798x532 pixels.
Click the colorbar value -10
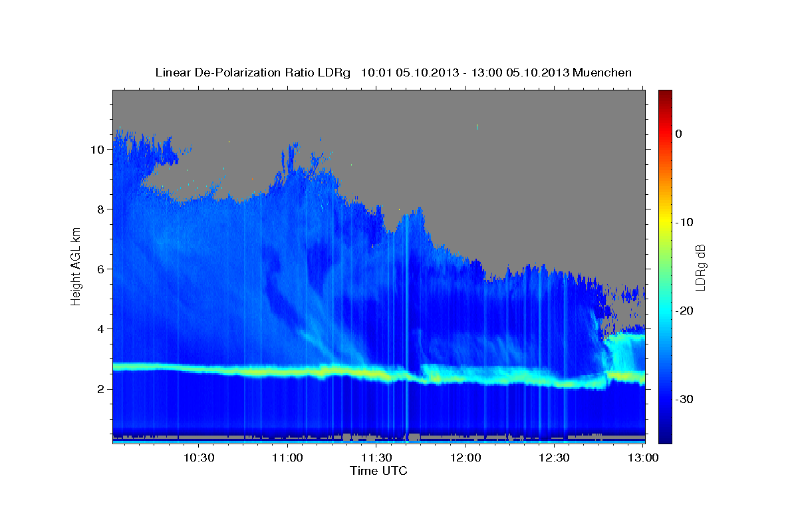684,222
